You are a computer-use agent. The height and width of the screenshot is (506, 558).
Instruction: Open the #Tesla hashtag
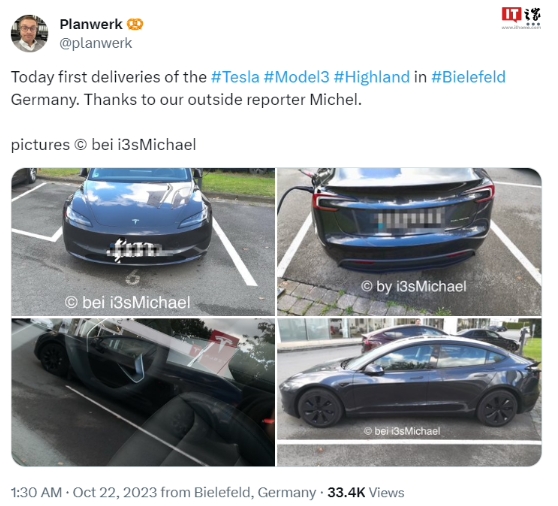coord(235,77)
